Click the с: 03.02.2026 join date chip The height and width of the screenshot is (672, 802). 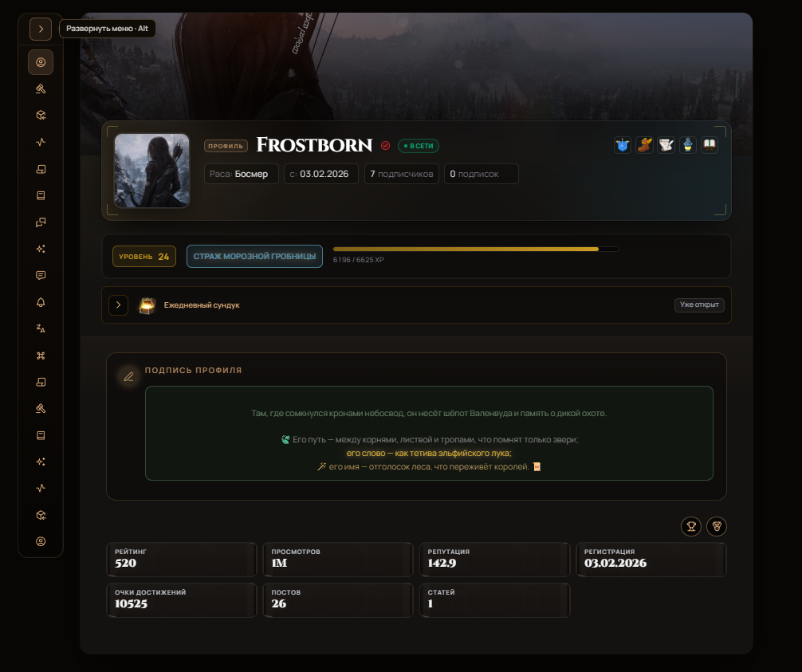(x=321, y=174)
